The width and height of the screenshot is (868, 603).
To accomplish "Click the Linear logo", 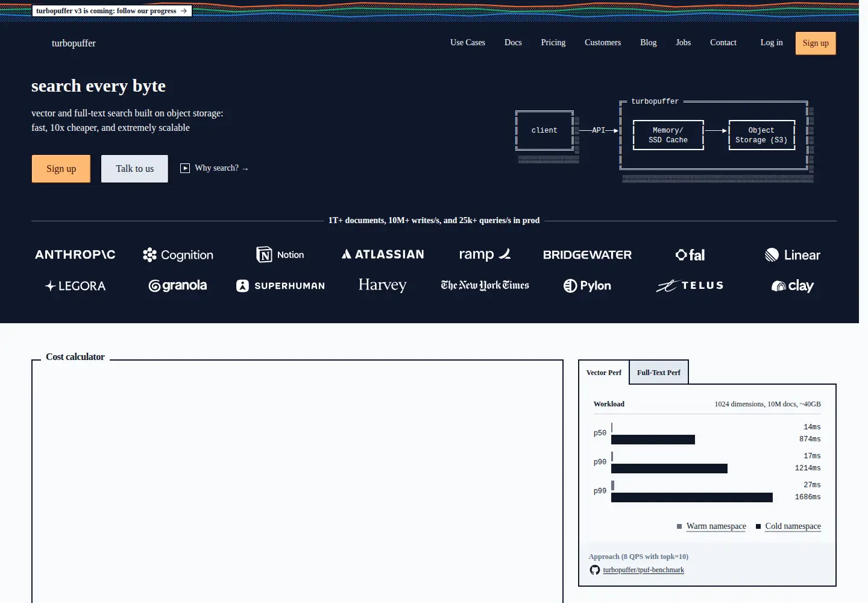I will coord(793,255).
